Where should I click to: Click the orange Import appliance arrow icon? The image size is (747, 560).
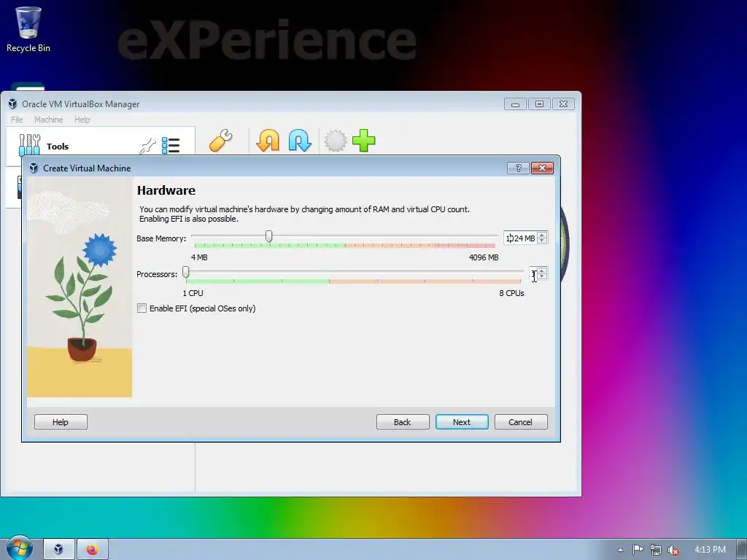click(x=268, y=141)
